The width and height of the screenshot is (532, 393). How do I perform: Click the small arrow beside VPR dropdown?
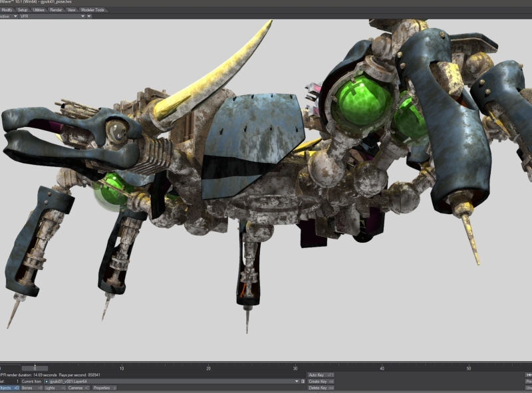tap(89, 16)
